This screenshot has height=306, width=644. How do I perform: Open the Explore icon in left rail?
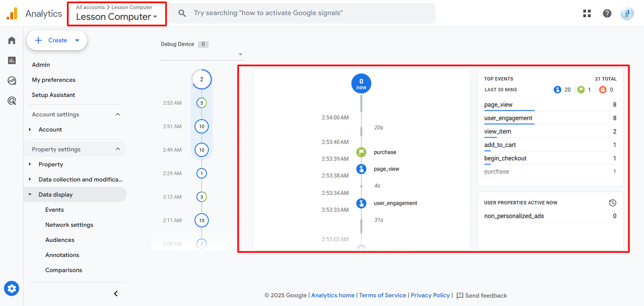pos(12,81)
